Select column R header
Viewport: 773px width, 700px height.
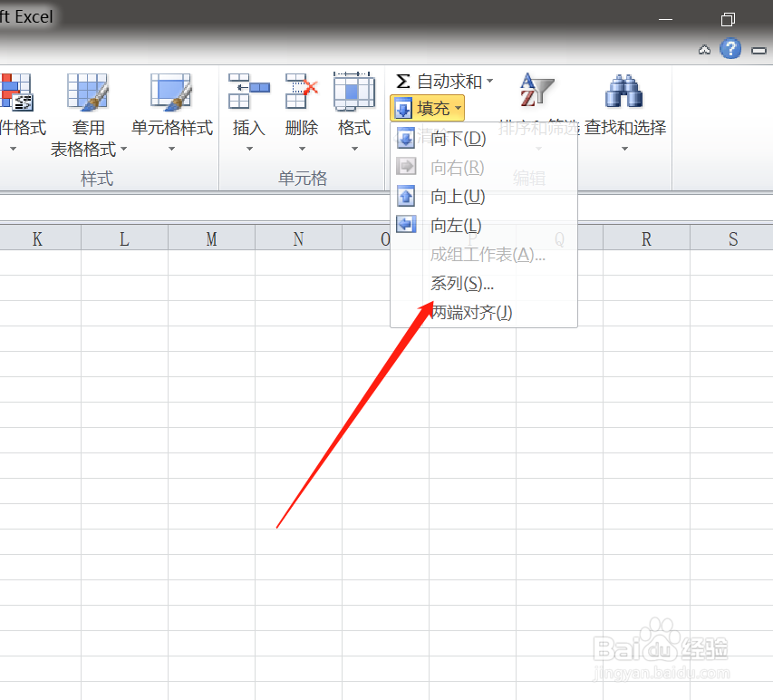click(646, 238)
